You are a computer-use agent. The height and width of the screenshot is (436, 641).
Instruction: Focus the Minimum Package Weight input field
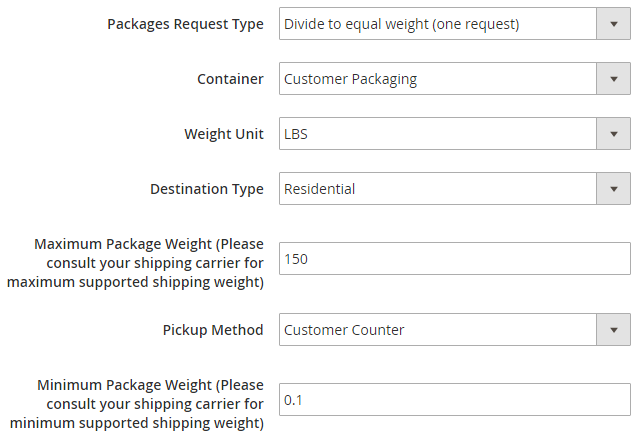(454, 400)
